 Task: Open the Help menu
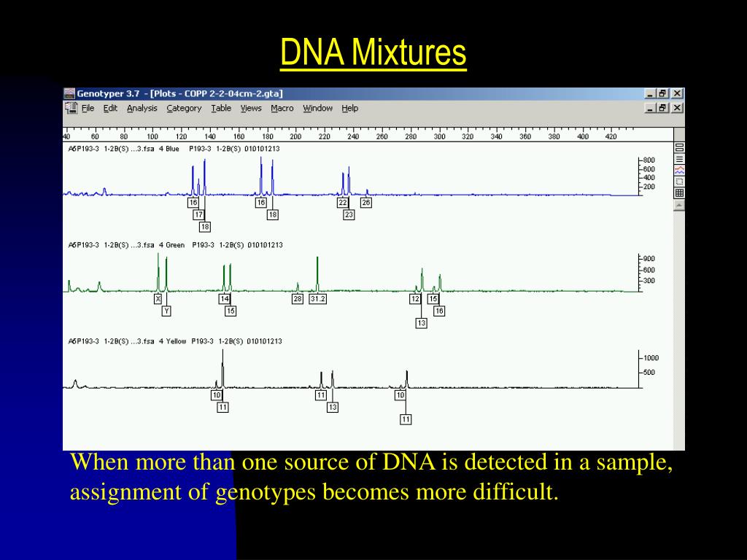pos(349,109)
